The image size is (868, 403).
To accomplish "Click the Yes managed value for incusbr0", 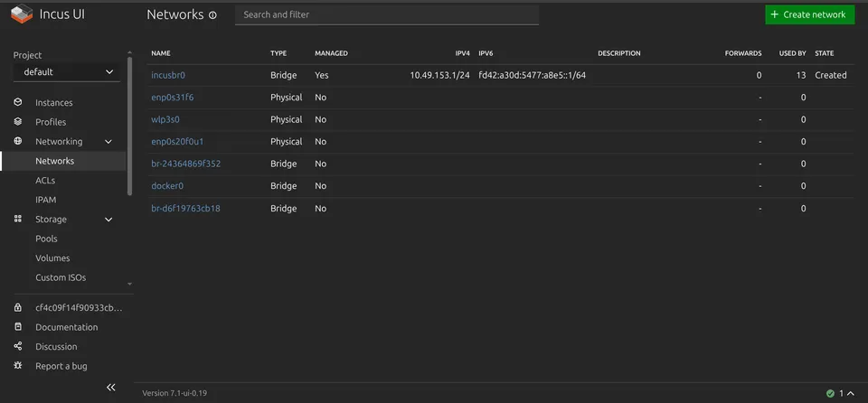I will click(x=322, y=75).
